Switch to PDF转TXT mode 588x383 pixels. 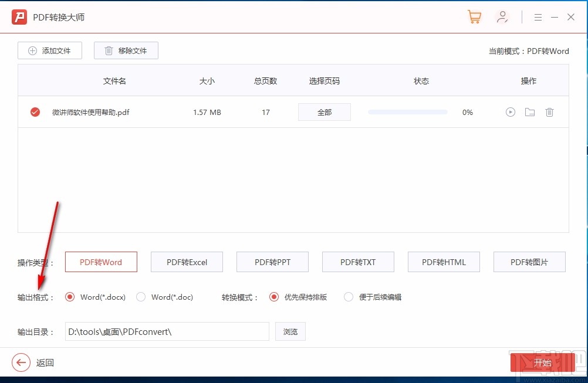coord(358,262)
